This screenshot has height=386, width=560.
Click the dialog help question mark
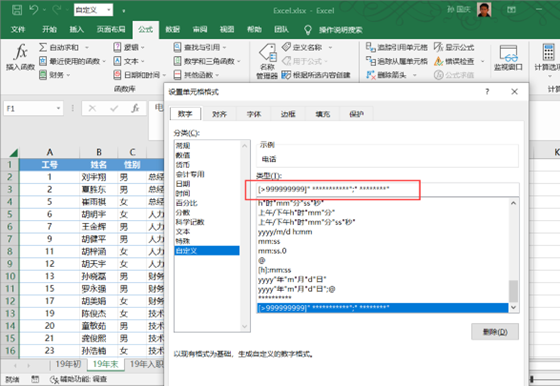click(x=487, y=92)
